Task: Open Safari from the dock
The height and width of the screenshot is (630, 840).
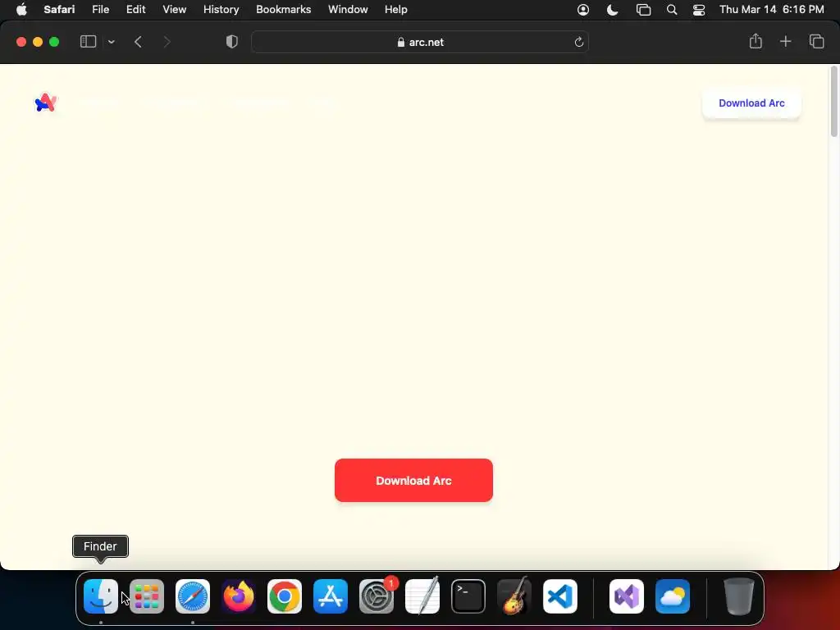Action: pos(193,596)
